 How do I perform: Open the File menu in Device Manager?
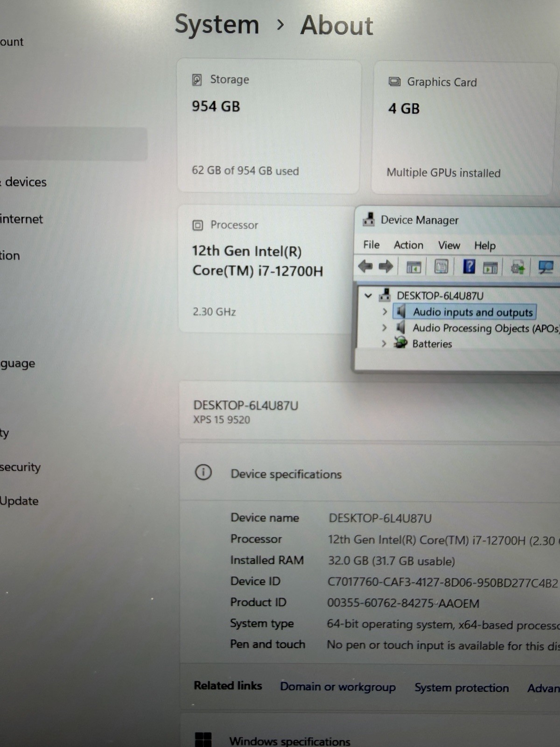click(371, 245)
